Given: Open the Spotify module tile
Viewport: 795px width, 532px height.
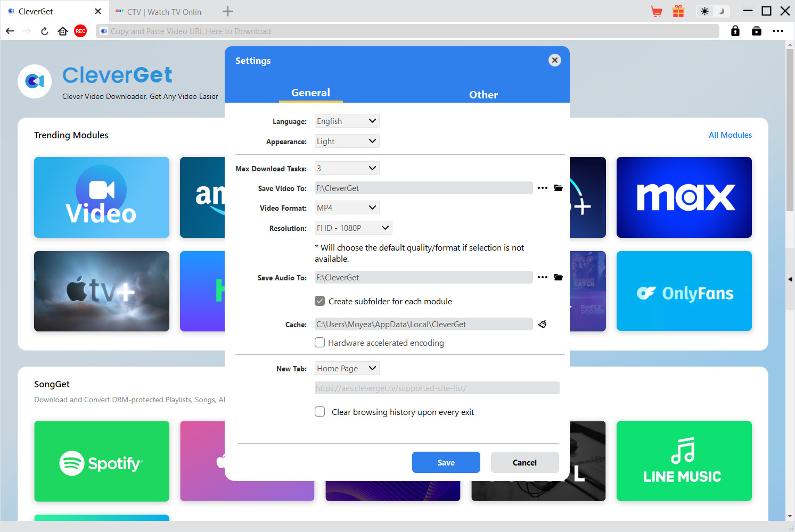Looking at the screenshot, I should [x=102, y=461].
